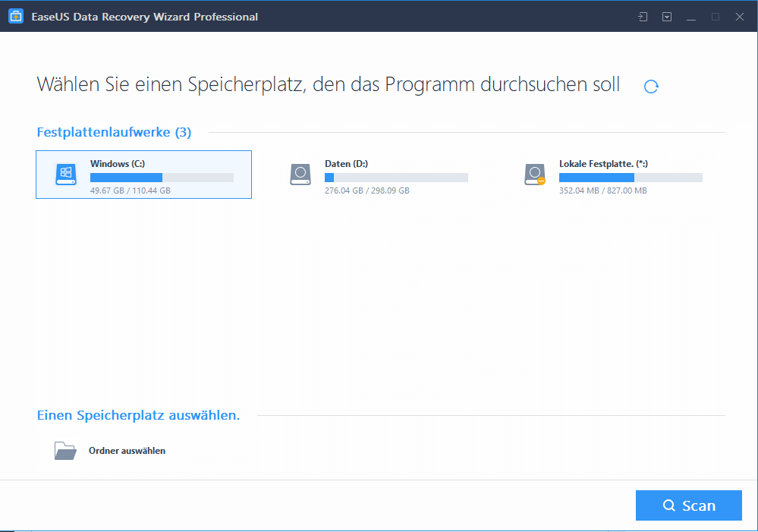
Task: Click the Einen Speicherplatz auswählen header
Action: (x=138, y=415)
